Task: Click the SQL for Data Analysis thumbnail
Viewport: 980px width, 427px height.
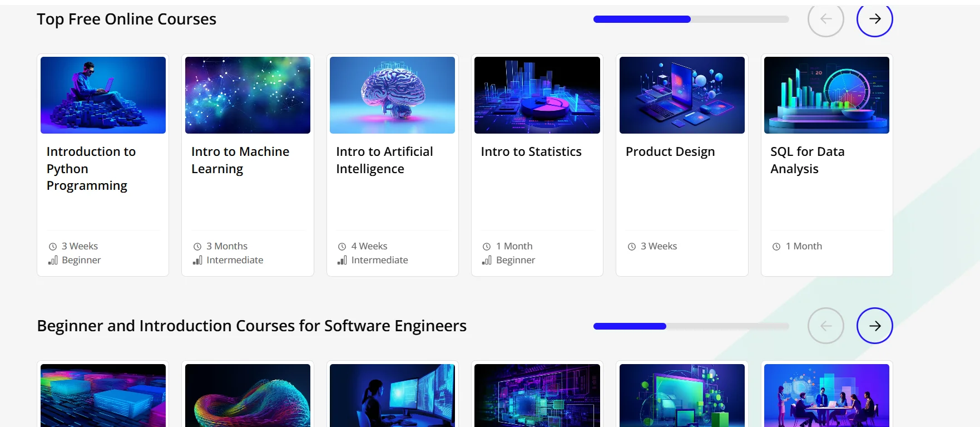Action: coord(826,95)
